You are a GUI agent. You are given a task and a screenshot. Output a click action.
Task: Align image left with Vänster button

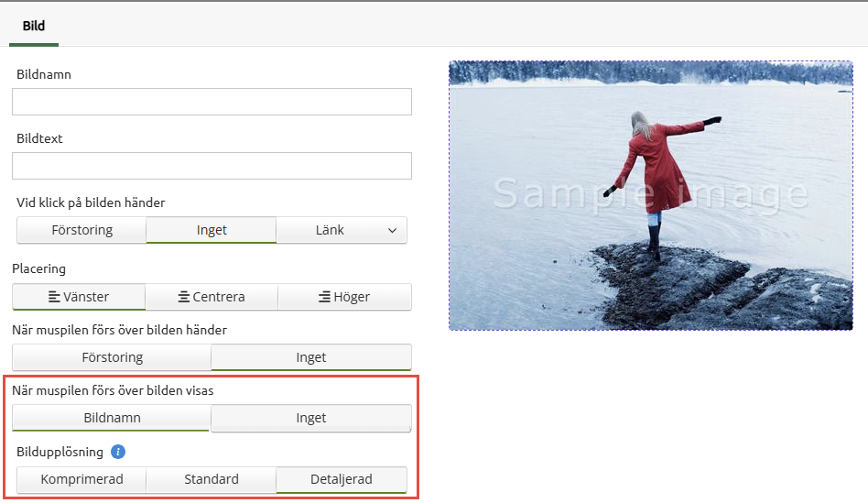(79, 297)
